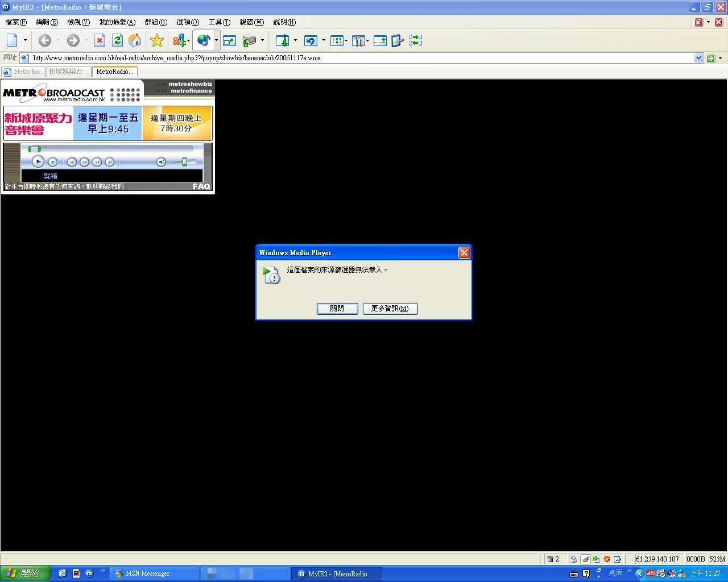Rewind the media player

click(84, 162)
